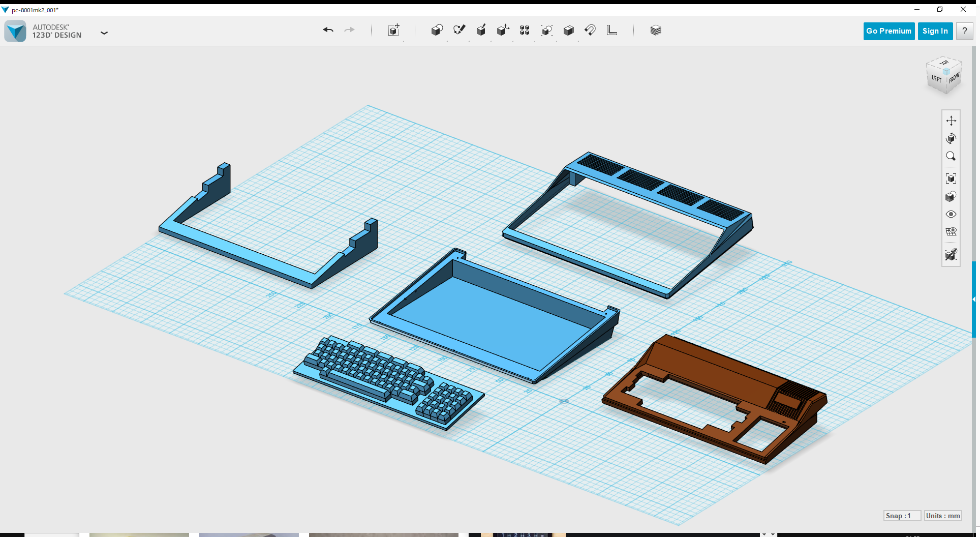Activate the Snap tool magnet icon
Screen dimensions: 980x537
(x=590, y=31)
